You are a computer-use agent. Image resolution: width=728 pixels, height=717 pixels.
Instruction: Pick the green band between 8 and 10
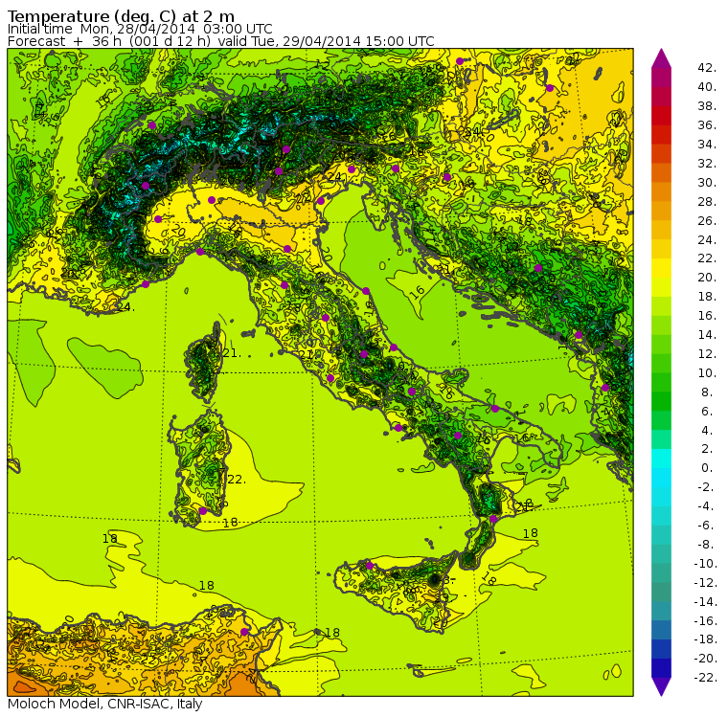(661, 382)
